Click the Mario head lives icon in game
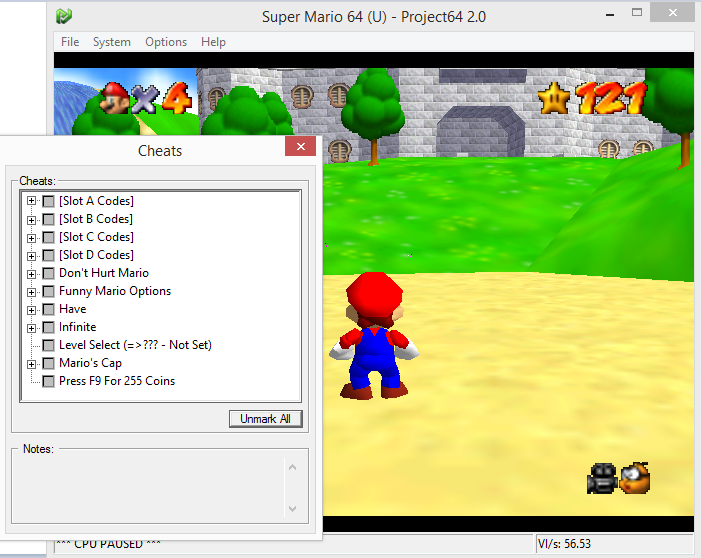The height and width of the screenshot is (558, 701). pyautogui.click(x=114, y=97)
